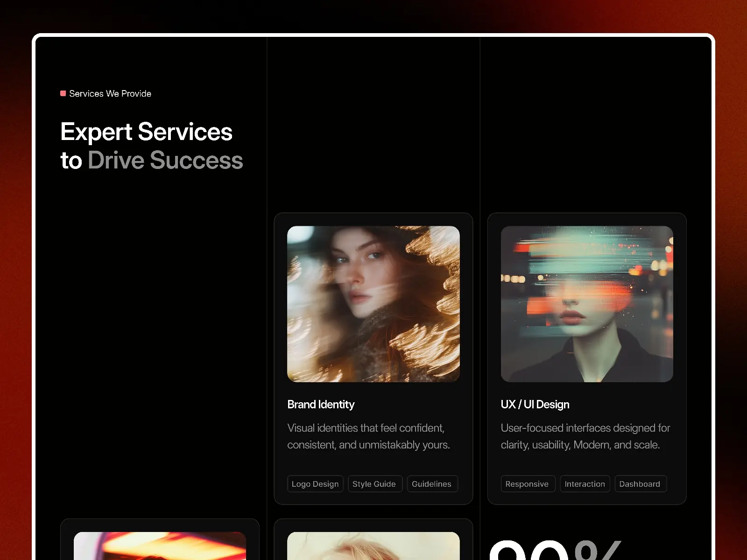
Task: Select the Interaction tag
Action: [585, 484]
